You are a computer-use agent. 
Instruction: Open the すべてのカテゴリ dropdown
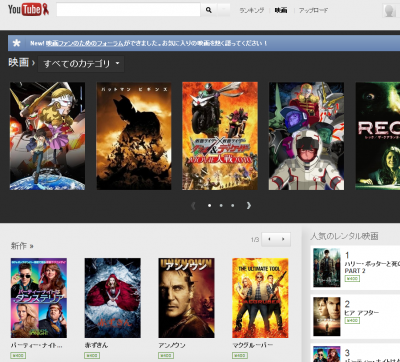(81, 63)
